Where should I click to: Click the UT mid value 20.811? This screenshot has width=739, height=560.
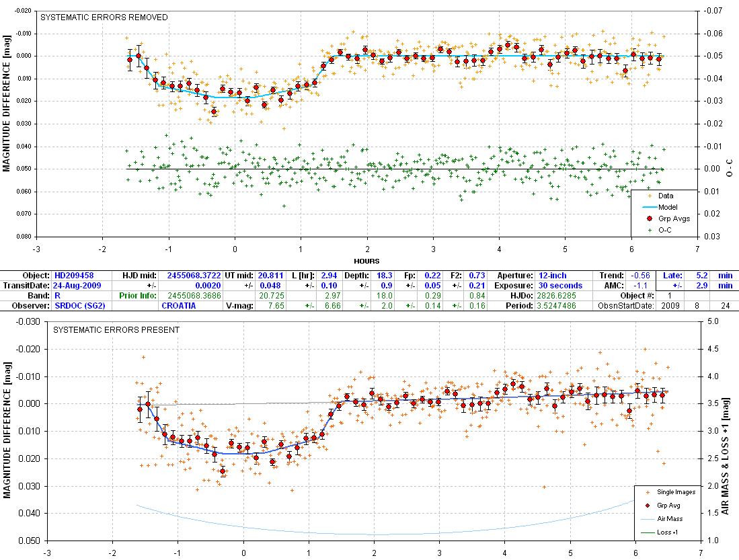(x=270, y=275)
